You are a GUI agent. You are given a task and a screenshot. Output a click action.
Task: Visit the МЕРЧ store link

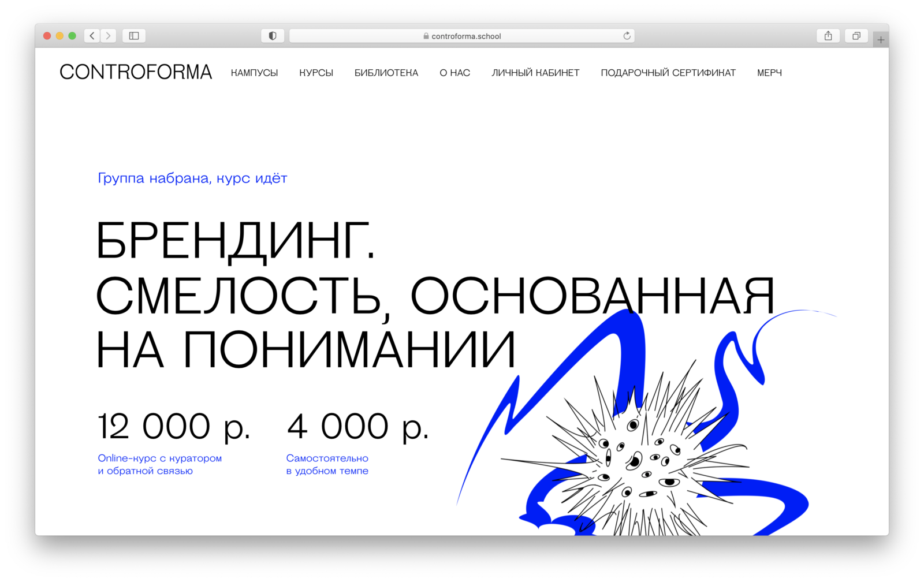click(769, 73)
